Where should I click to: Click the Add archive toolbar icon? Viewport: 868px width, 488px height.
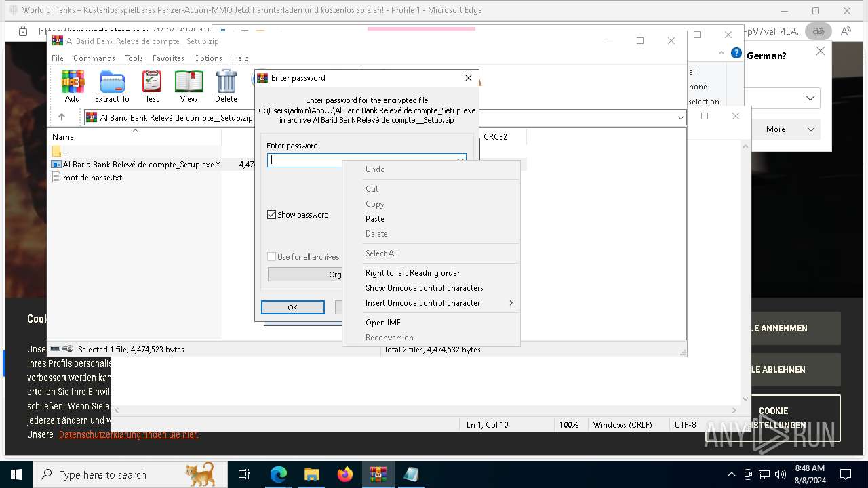tap(73, 87)
